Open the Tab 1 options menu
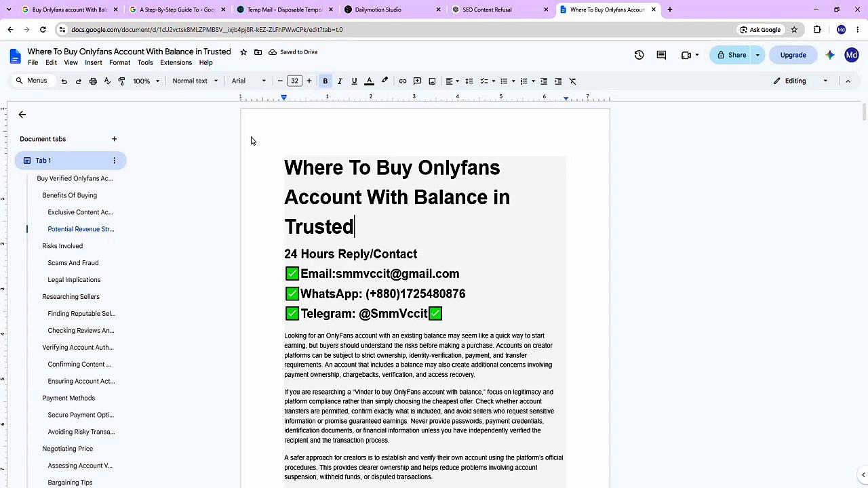Viewport: 868px width, 488px height. coord(114,161)
